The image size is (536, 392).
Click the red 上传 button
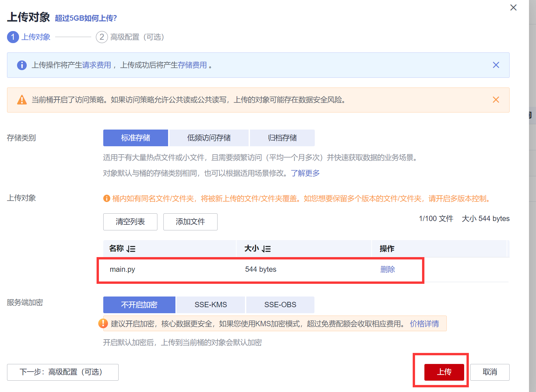444,372
